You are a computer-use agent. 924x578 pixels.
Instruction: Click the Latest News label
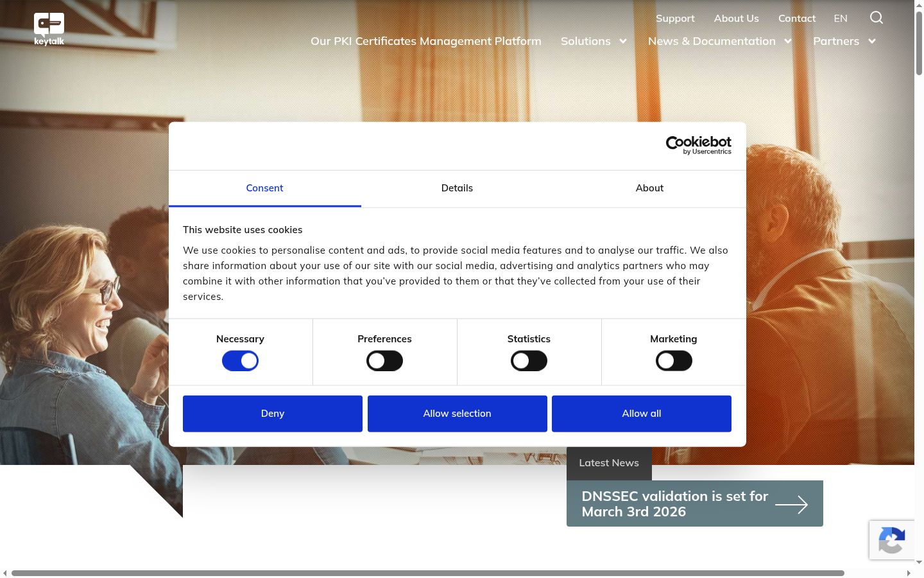(609, 463)
